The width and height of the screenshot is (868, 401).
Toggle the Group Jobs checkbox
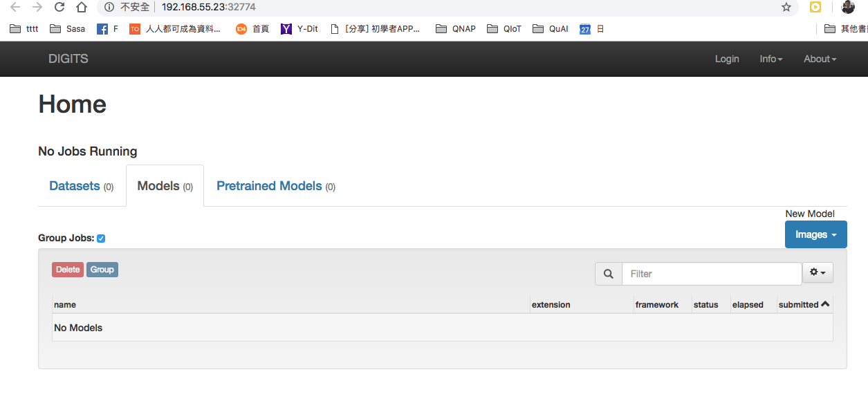click(101, 239)
